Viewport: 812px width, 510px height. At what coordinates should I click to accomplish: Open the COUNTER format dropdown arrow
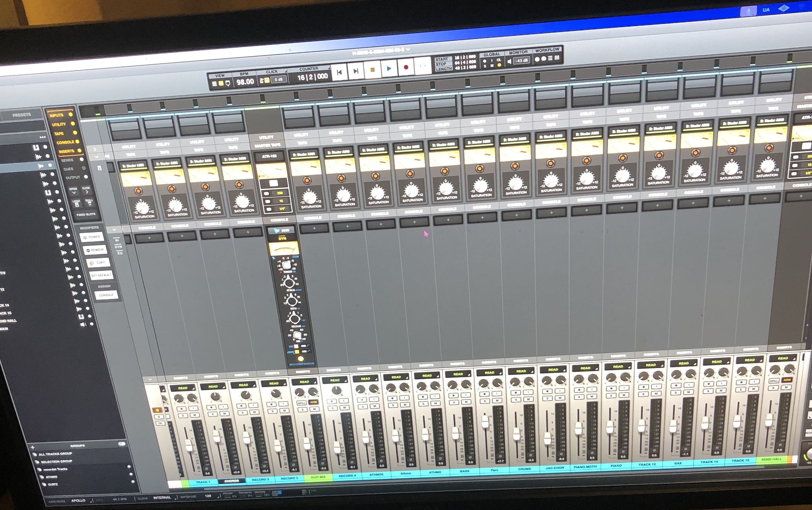tap(329, 68)
